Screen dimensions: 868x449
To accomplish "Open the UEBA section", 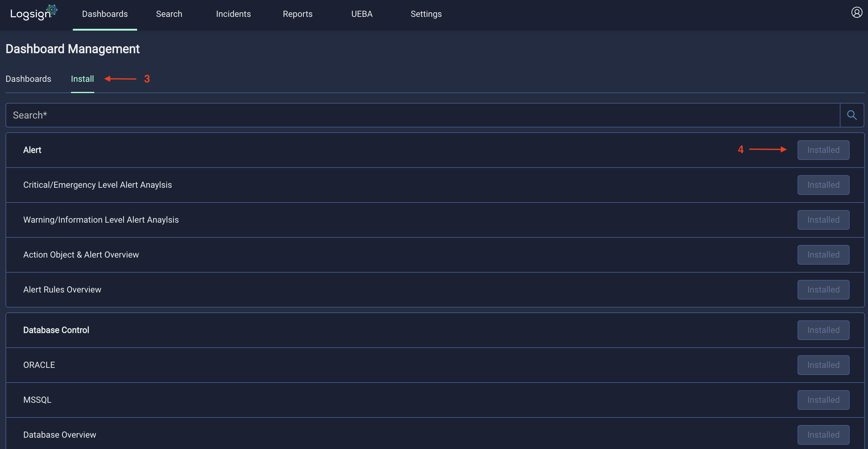I will coord(362,14).
